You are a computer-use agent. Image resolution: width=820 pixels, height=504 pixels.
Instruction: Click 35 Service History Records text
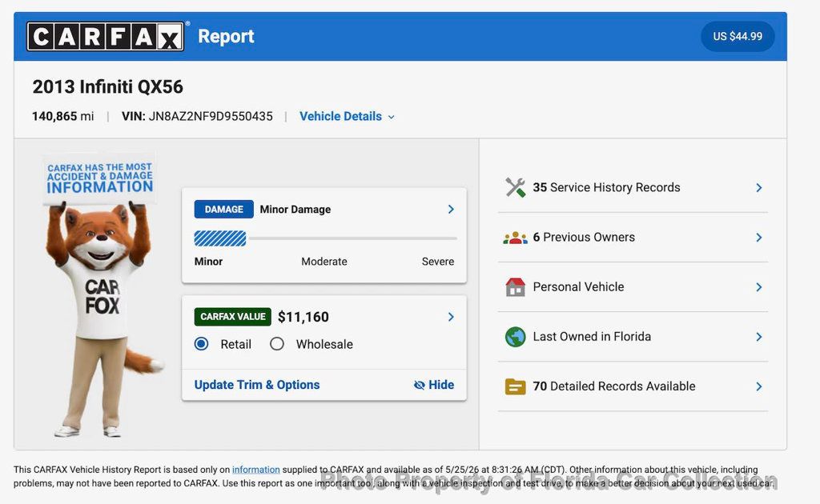click(x=606, y=187)
